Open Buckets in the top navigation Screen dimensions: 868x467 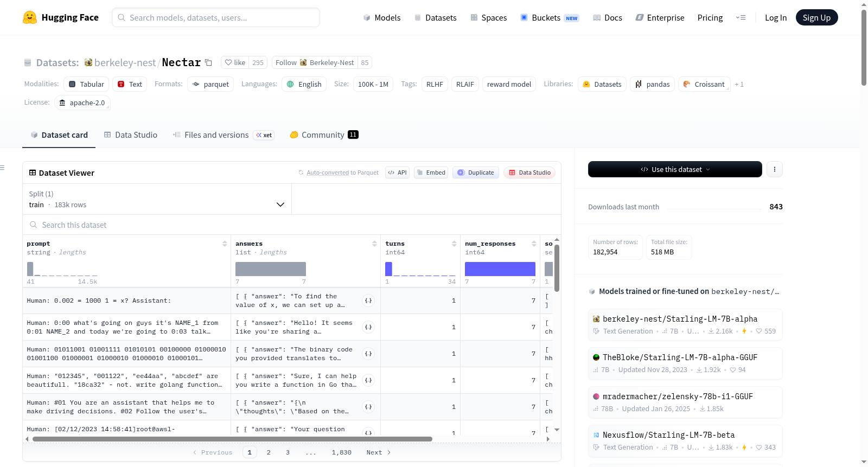pos(550,18)
